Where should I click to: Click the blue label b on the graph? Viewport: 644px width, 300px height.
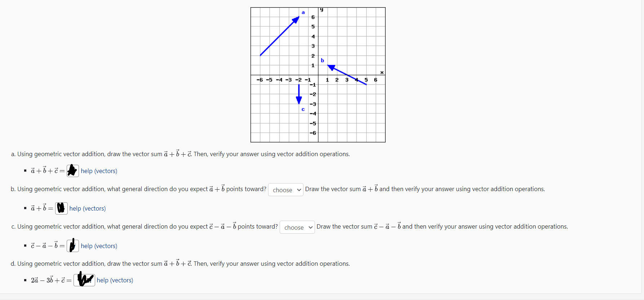point(323,60)
